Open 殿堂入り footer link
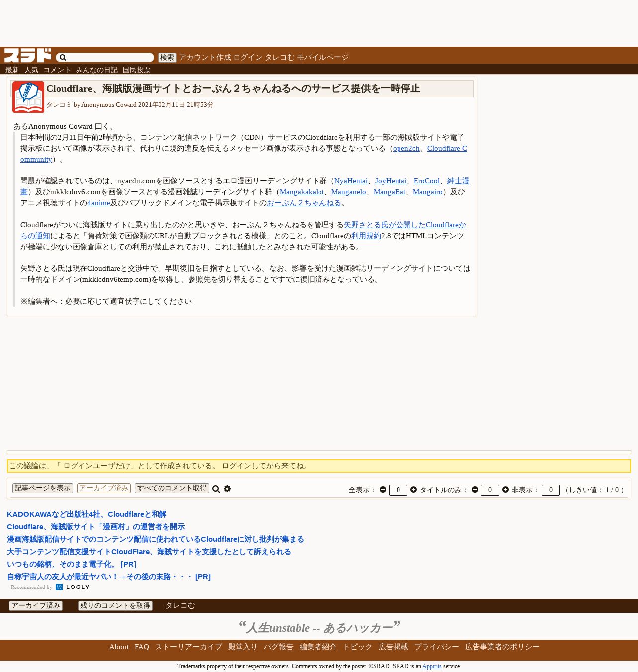638x672 pixels. point(243,647)
